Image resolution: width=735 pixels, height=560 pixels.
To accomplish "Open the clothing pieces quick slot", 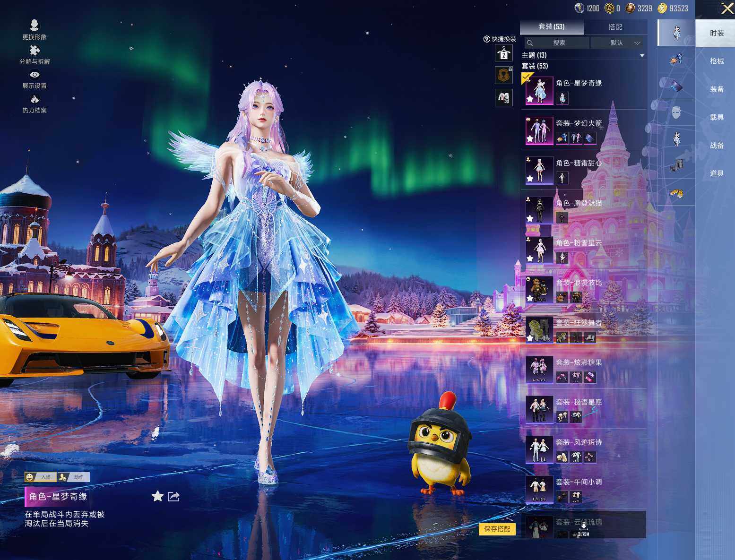I will point(504,98).
